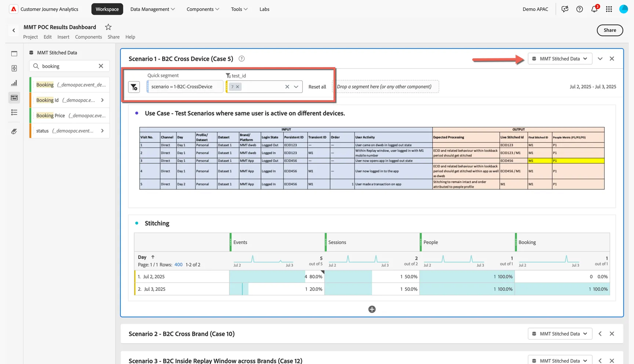Open the Components icon in left rail

14,98
